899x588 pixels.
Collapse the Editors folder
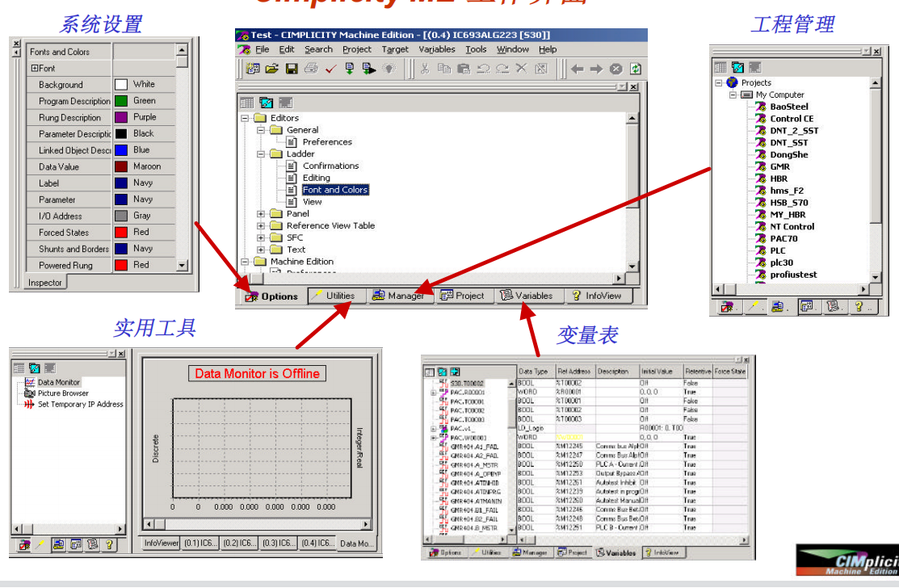[245, 118]
